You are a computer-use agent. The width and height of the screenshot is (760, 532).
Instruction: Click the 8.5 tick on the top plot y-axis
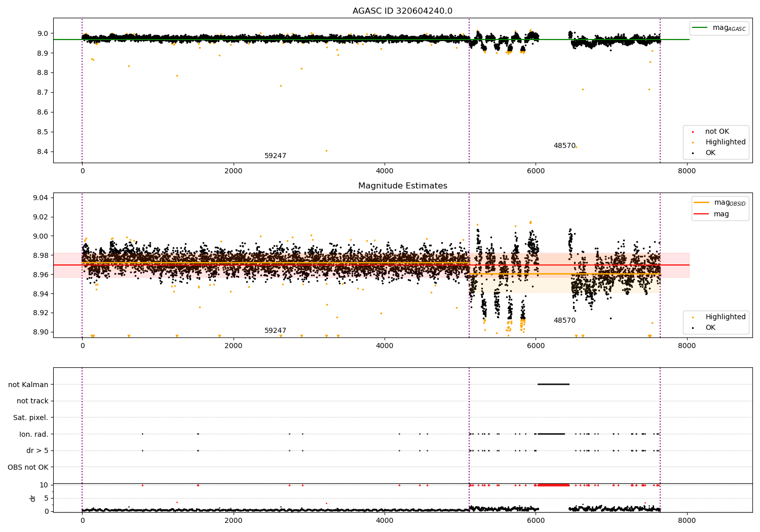coord(43,132)
